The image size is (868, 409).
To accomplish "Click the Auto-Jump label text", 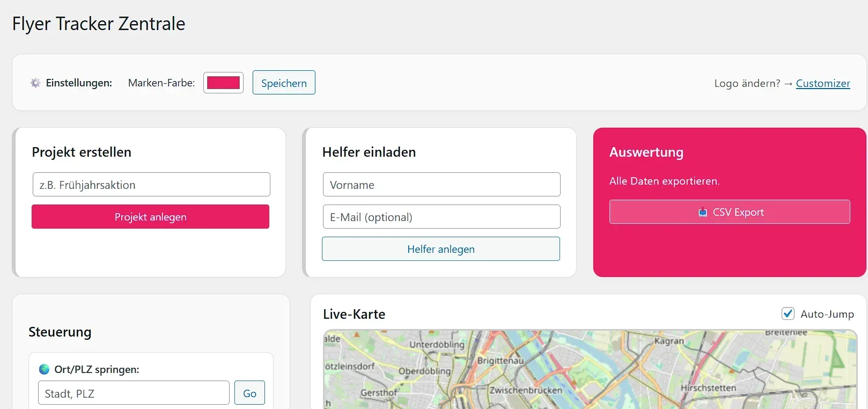I will [827, 314].
